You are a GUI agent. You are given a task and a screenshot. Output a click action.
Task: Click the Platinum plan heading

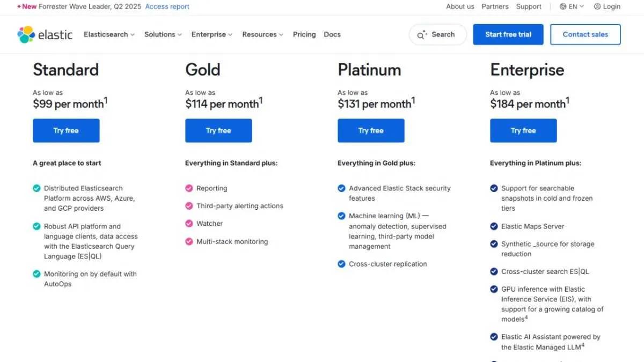369,70
